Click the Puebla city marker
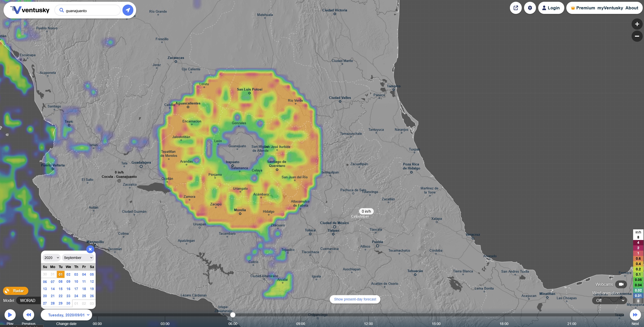Viewport: 644px width, 327px height. (x=378, y=246)
